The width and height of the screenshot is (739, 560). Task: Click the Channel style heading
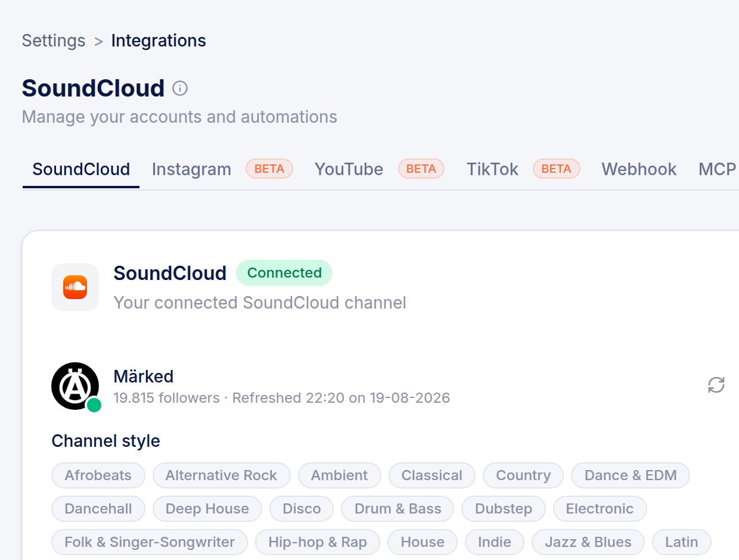pos(105,441)
